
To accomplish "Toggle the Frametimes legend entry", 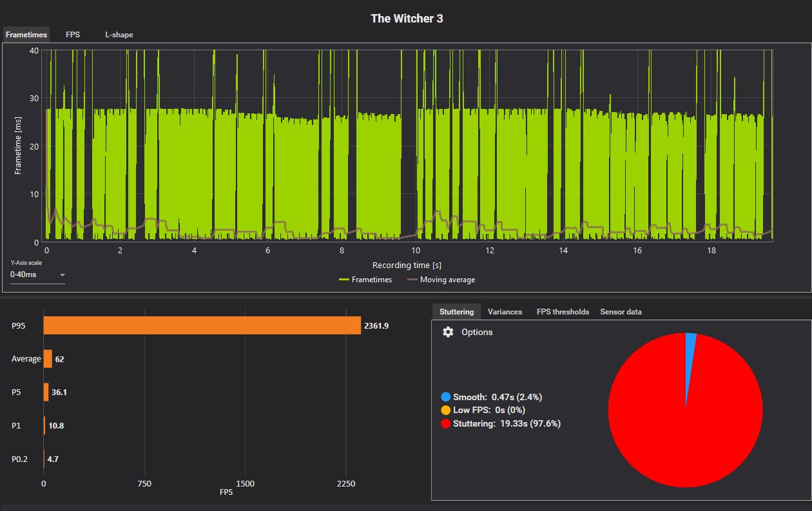I will pos(364,280).
